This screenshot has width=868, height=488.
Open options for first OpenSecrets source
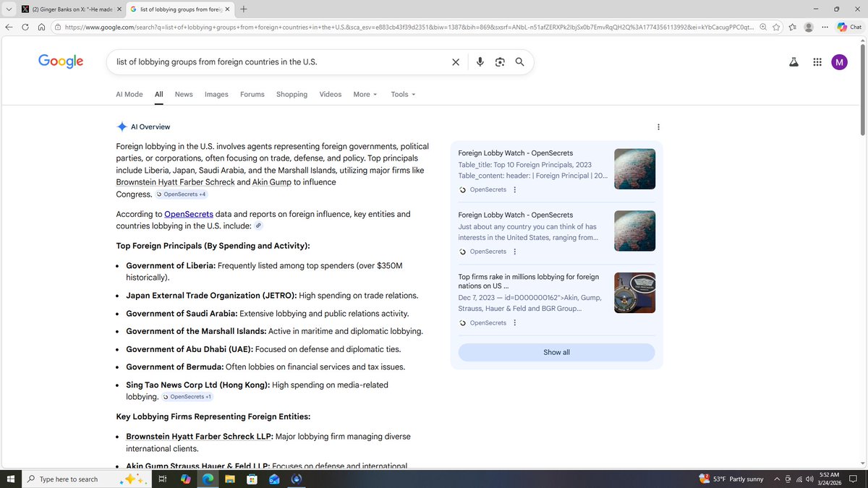pyautogui.click(x=514, y=189)
